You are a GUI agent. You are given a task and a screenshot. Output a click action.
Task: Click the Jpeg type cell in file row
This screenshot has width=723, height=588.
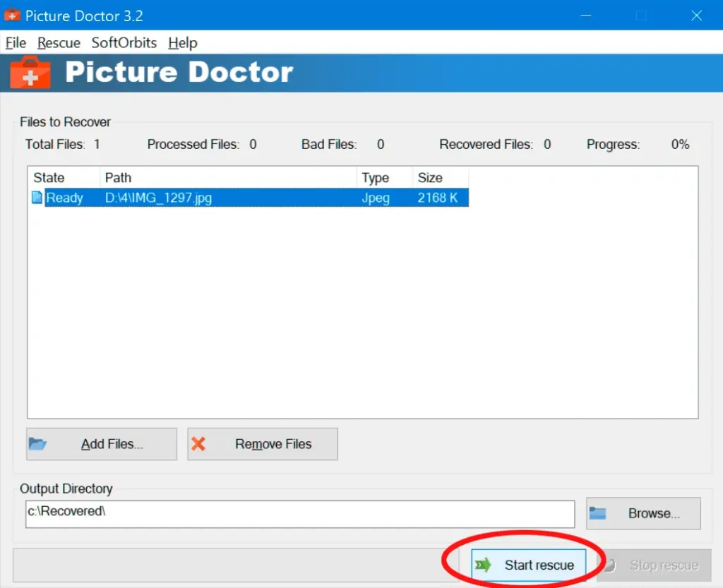(376, 198)
